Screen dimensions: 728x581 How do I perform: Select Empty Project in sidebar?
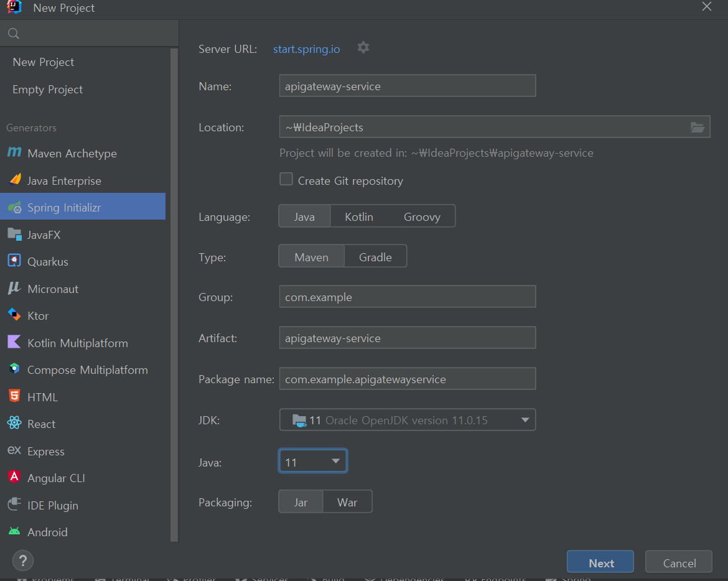pyautogui.click(x=48, y=90)
